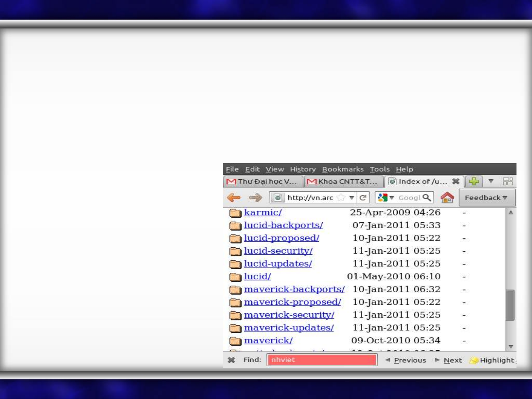Viewport: 532px width, 399px height.
Task: Click the search magnifier icon
Action: pyautogui.click(x=427, y=198)
